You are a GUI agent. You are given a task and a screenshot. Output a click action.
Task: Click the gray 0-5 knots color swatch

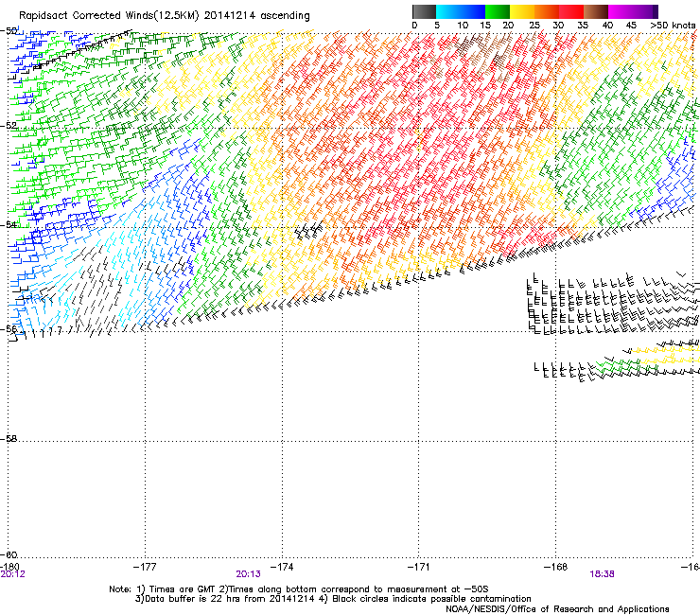coord(425,11)
